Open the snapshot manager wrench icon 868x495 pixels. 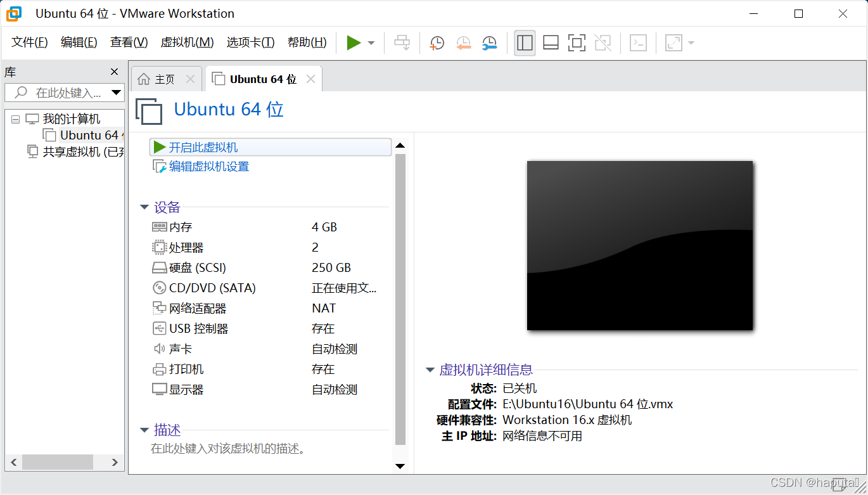(489, 43)
